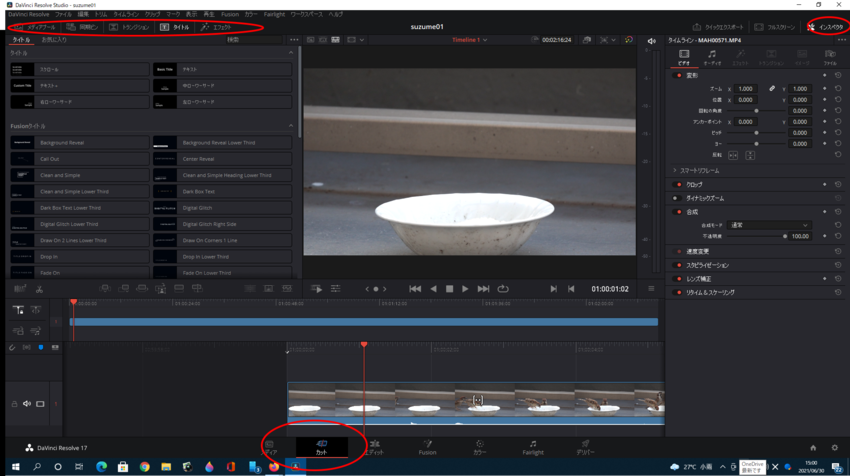
Task: Open Timeline 1 name dropdown
Action: tap(469, 40)
